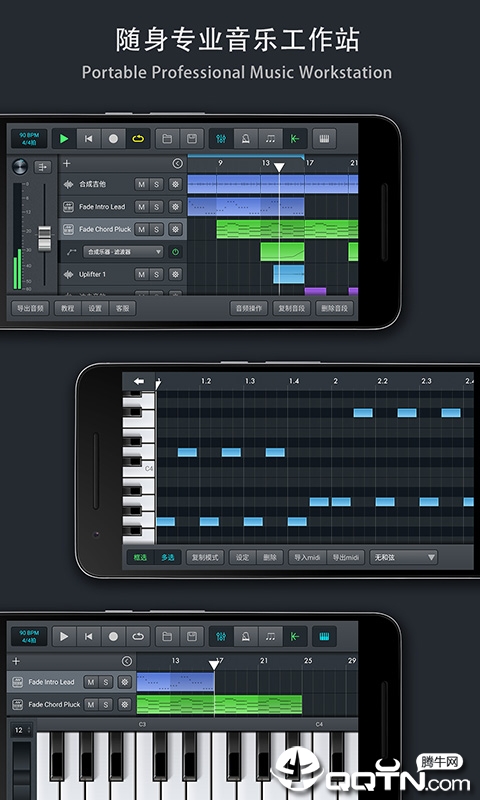Start playback with the green play button
The width and height of the screenshot is (480, 800).
tap(64, 139)
